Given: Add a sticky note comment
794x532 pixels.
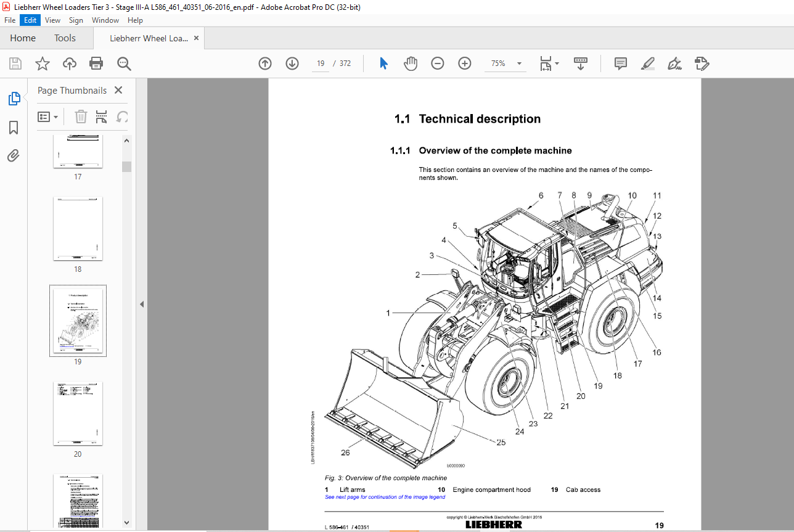Looking at the screenshot, I should point(621,63).
